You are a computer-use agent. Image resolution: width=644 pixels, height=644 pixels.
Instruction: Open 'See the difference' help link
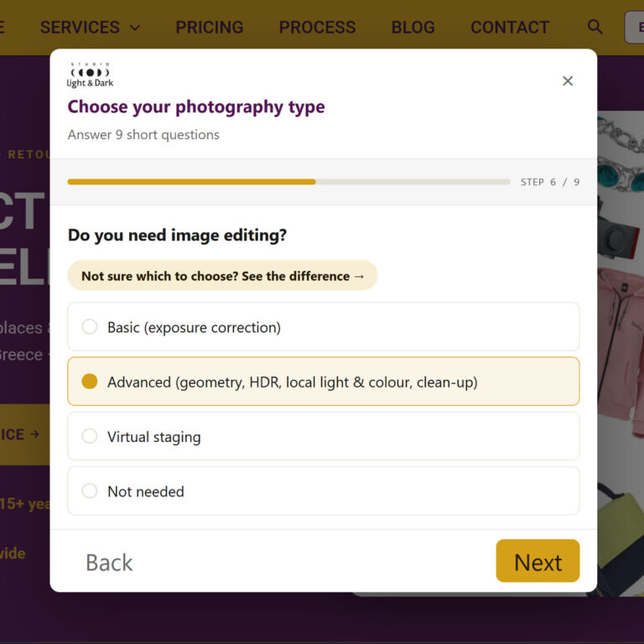click(222, 276)
